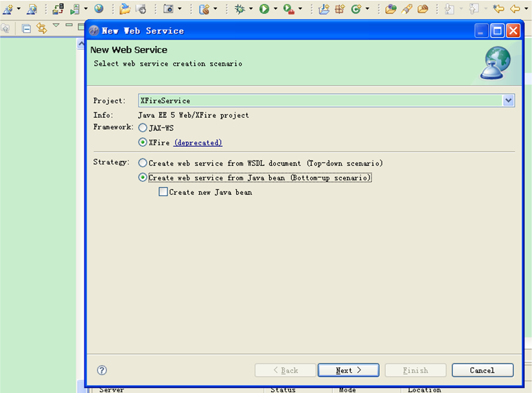Click the Last Edit Location arrow icon
The height and width of the screenshot is (393, 532).
click(498, 9)
